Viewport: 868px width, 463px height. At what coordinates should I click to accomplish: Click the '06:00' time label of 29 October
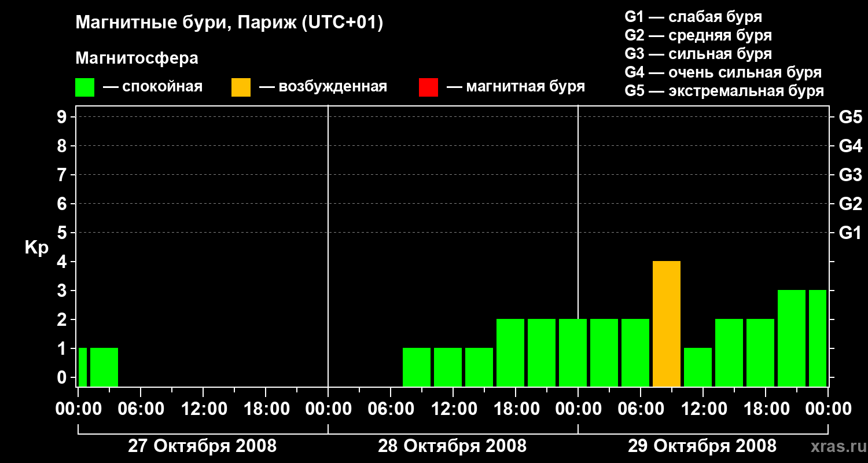641,409
